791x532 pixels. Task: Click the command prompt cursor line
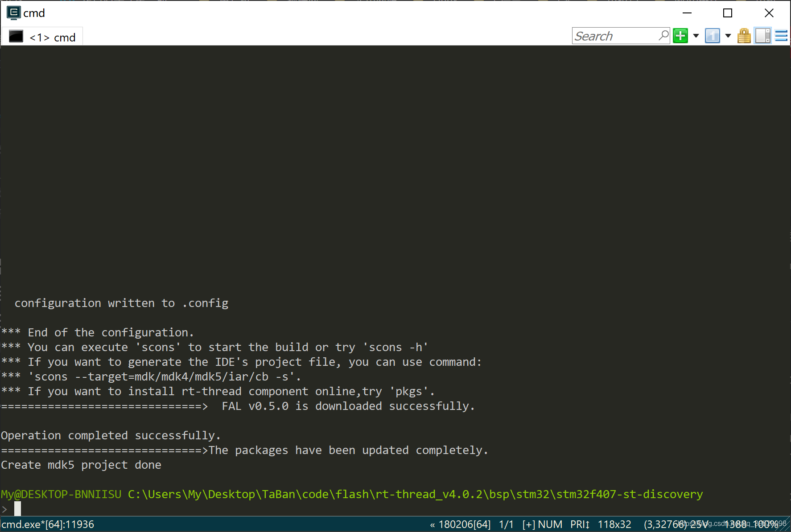click(x=11, y=508)
